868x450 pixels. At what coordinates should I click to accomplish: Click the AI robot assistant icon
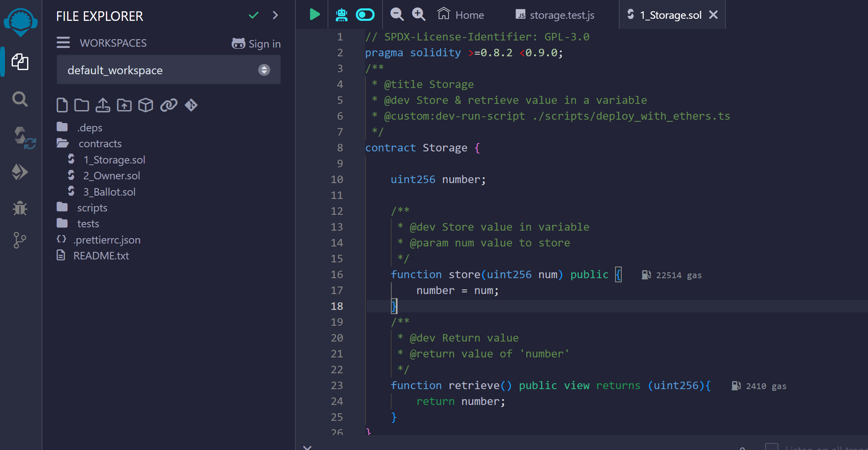click(342, 15)
